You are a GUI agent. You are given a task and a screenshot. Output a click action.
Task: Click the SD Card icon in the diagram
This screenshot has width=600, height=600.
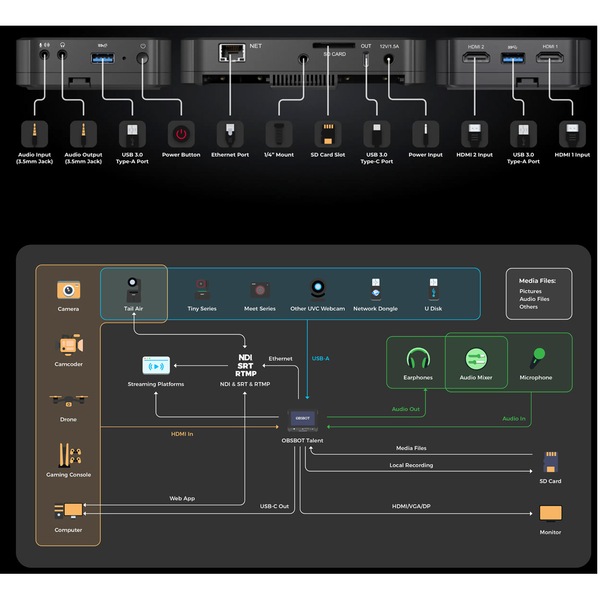coord(551,462)
